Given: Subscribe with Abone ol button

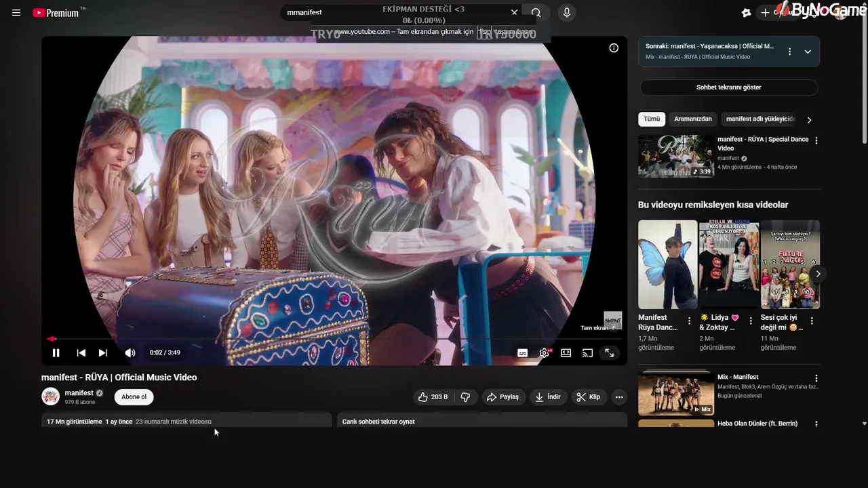Looking at the screenshot, I should point(134,396).
